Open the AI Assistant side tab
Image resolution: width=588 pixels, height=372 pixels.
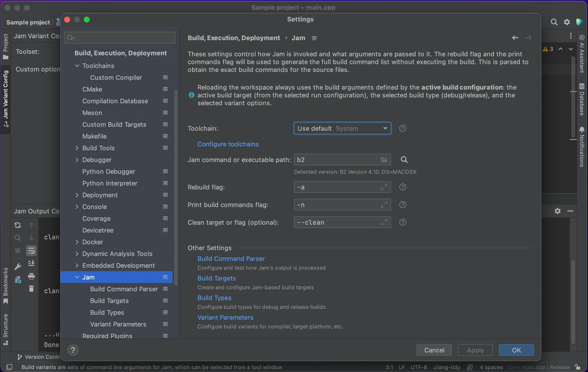pos(582,54)
